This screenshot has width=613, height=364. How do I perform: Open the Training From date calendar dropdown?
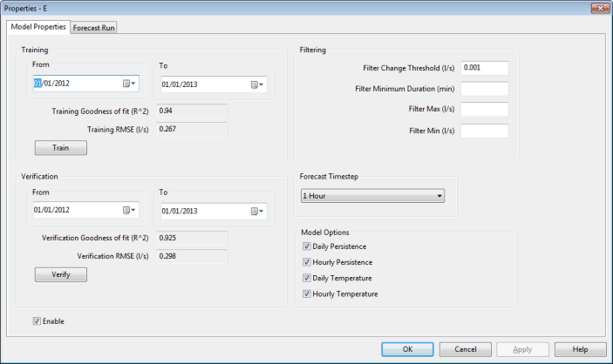[129, 84]
